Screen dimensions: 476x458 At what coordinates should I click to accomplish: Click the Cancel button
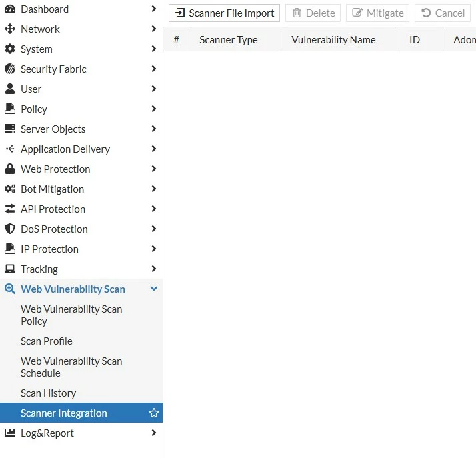(443, 13)
